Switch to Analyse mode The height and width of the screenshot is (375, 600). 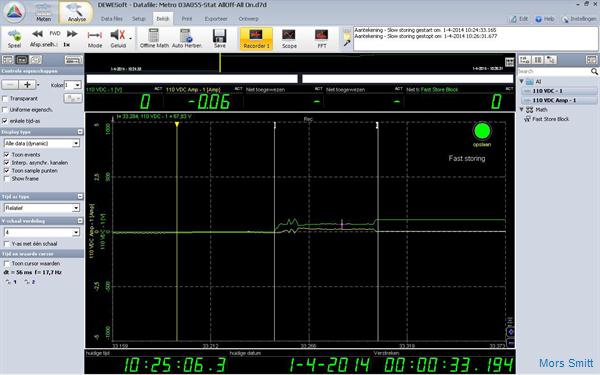click(x=76, y=12)
